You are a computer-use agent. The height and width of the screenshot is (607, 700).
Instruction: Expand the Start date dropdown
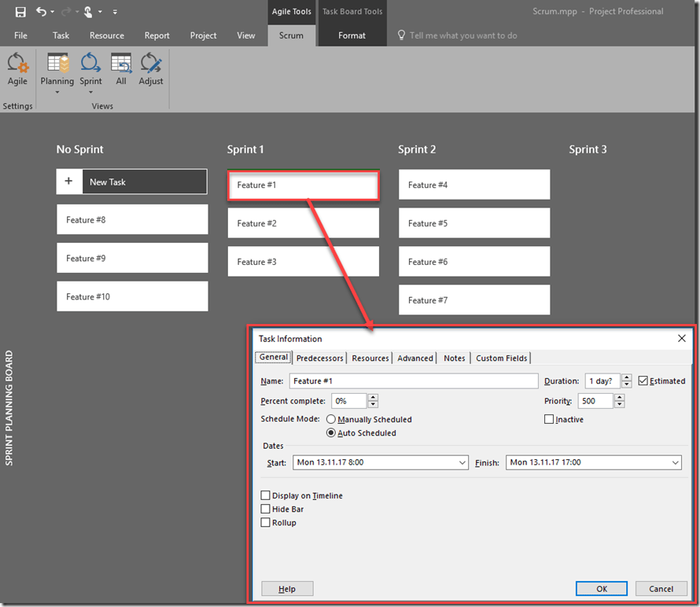pyautogui.click(x=462, y=462)
